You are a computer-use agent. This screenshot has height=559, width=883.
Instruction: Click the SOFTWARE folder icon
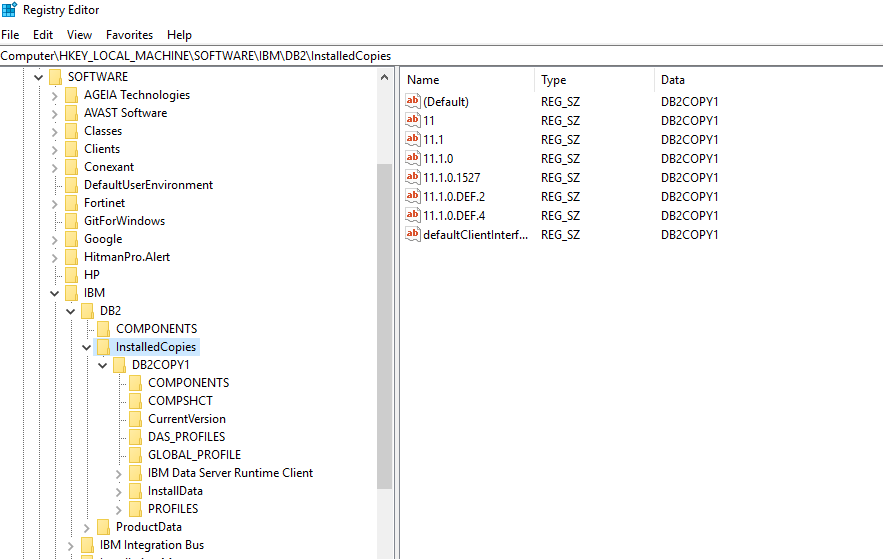(55, 77)
